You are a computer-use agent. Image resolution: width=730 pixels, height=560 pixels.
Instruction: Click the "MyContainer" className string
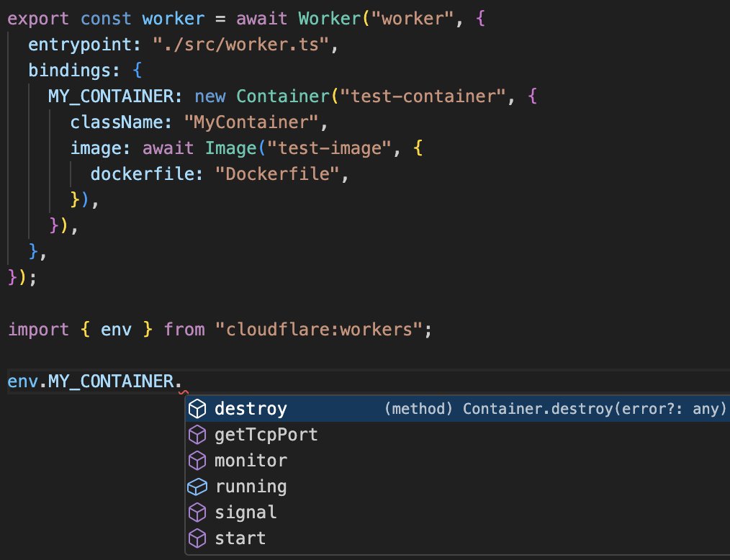click(x=251, y=122)
